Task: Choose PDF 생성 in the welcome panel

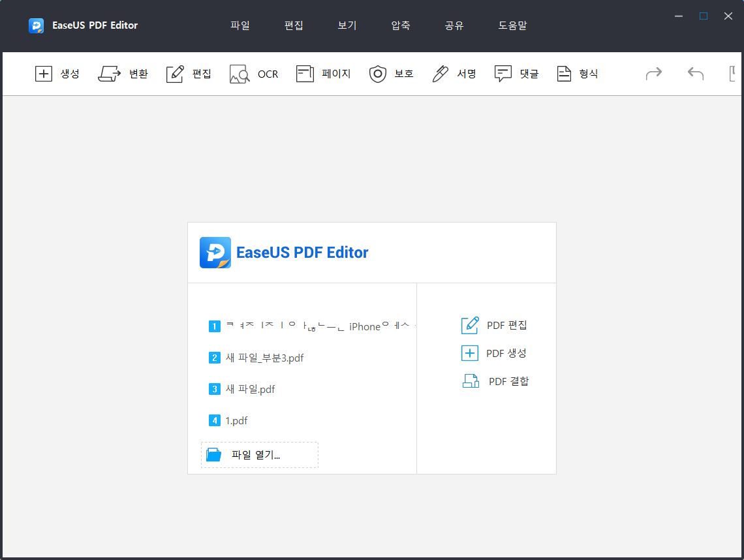Action: click(x=493, y=354)
